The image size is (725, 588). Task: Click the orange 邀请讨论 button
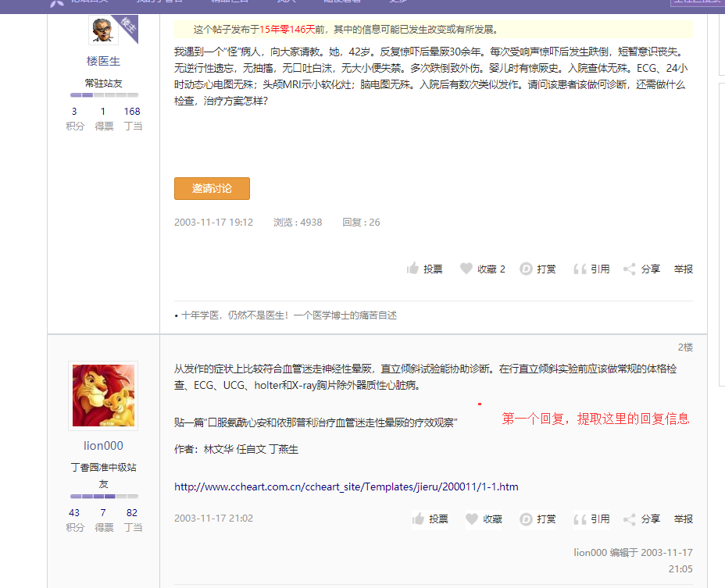click(212, 188)
